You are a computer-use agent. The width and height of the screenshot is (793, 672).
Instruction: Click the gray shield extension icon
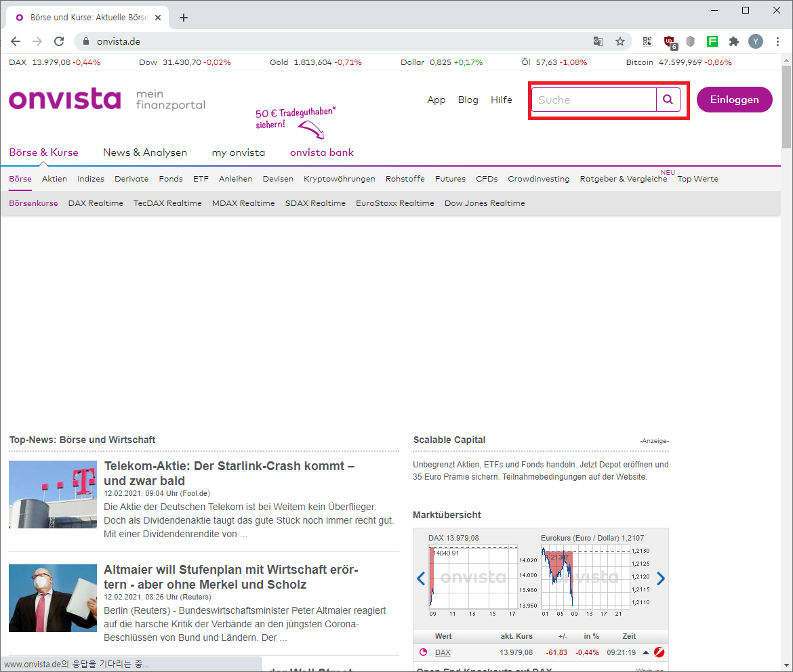691,41
